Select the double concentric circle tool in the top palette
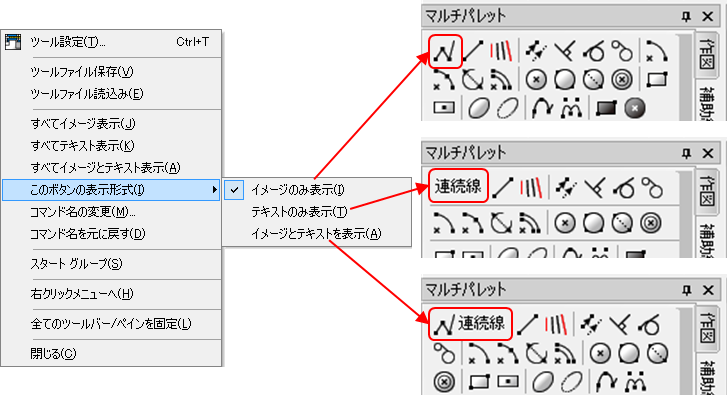Viewport: 727px width, 395px height. pyautogui.click(x=622, y=80)
